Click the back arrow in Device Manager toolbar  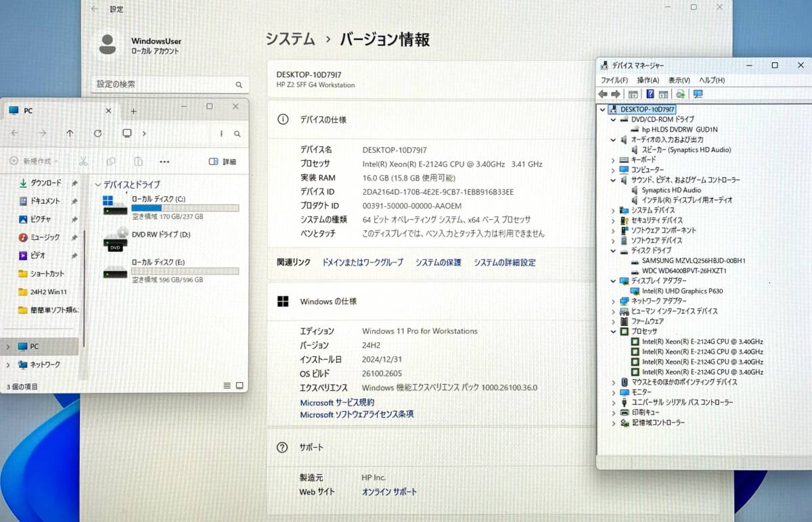coord(603,94)
